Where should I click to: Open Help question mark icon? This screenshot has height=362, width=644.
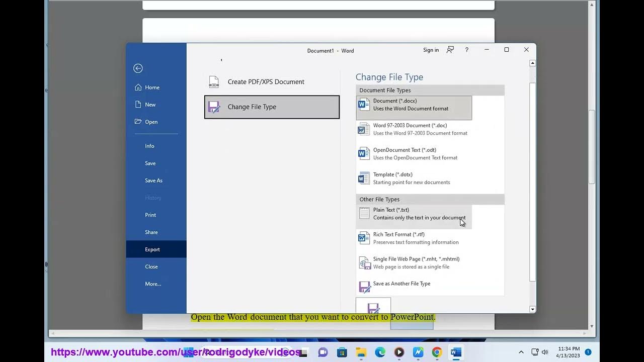coord(466,50)
